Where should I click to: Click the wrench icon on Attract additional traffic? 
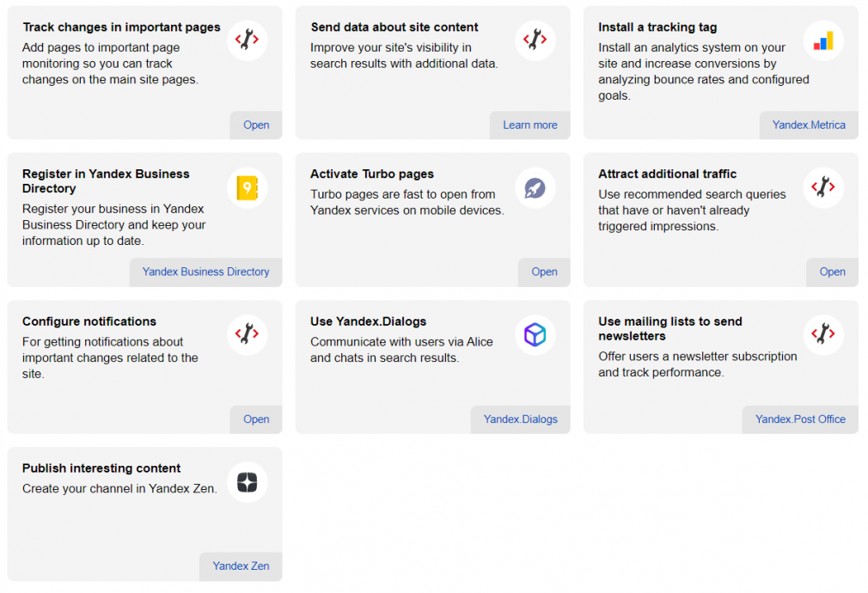[823, 187]
